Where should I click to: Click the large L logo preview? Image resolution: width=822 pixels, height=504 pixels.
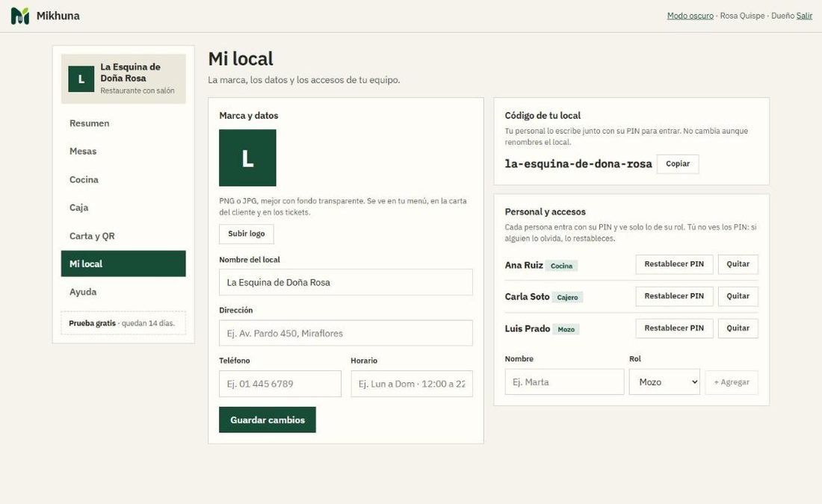click(x=247, y=158)
